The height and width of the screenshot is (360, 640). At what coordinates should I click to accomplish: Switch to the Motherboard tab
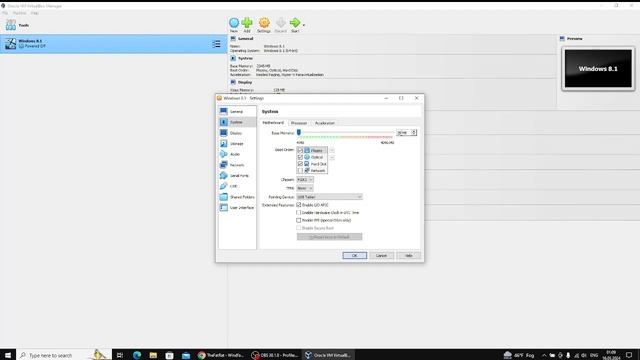tap(273, 123)
